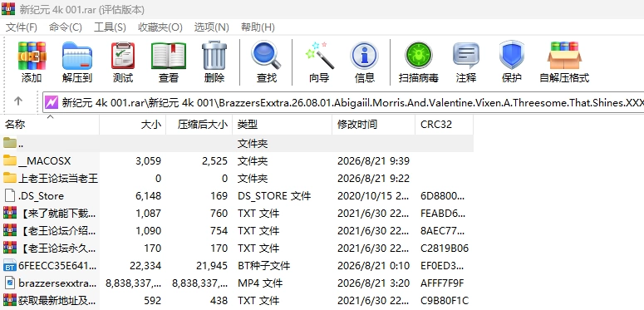The height and width of the screenshot is (310, 644).
Task: Sort files by 名称 column header
Action: click(50, 125)
